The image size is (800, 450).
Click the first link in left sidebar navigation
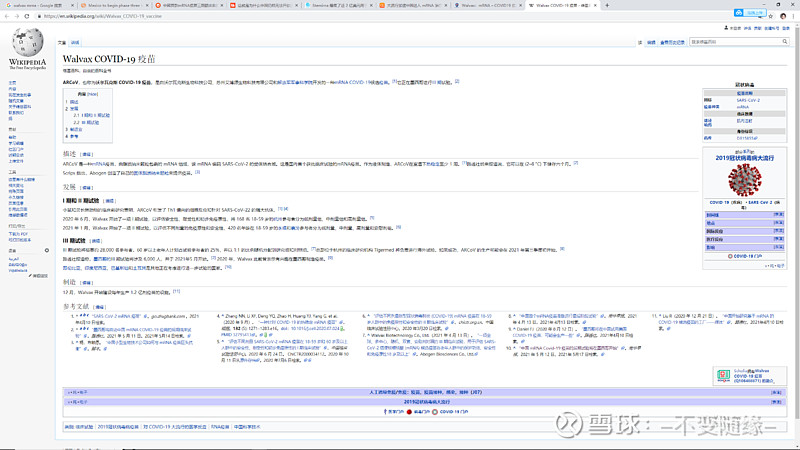pos(12,83)
